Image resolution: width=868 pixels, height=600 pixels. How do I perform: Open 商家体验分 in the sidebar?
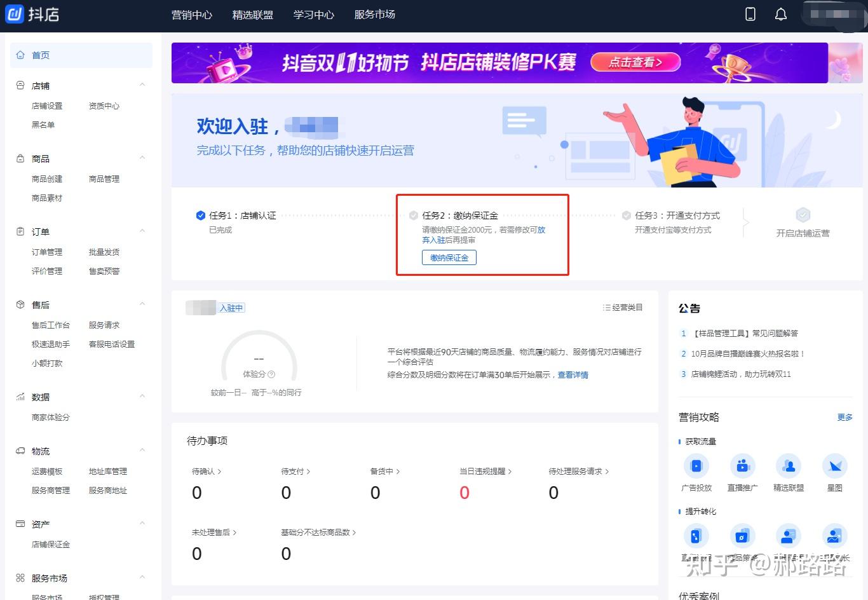pyautogui.click(x=51, y=418)
